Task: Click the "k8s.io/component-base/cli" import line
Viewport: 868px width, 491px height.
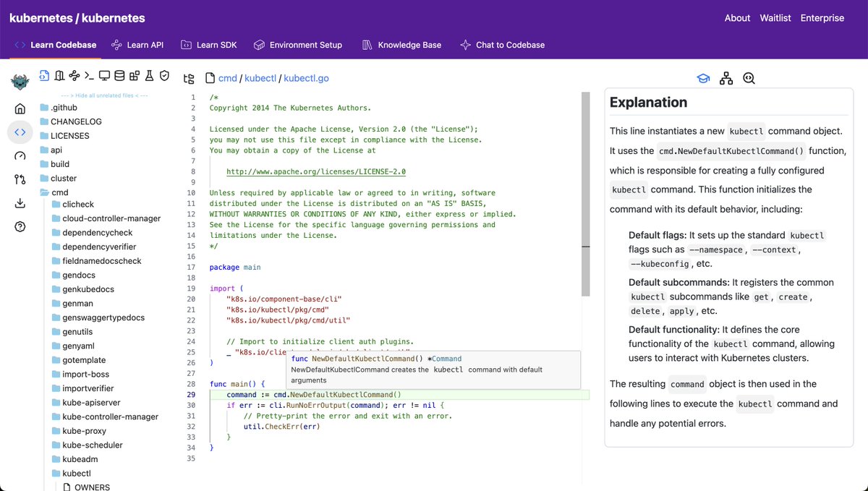Action: tap(284, 299)
